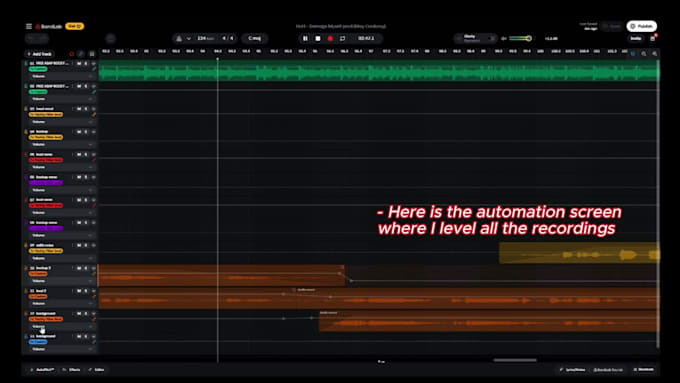Image resolution: width=680 pixels, height=383 pixels.
Task: Click the yellow preset tag on track 03
Action: (x=46, y=115)
